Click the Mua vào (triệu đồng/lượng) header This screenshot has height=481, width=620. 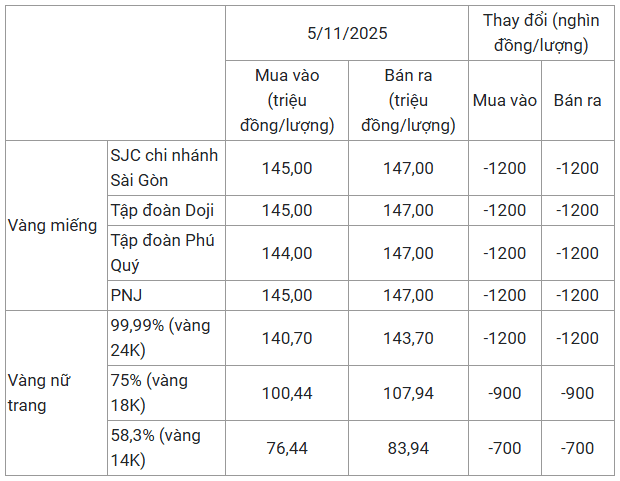click(x=286, y=100)
